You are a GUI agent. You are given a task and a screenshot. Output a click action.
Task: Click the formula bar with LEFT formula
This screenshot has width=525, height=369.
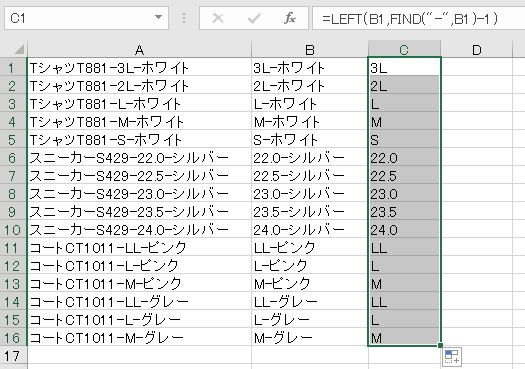419,18
